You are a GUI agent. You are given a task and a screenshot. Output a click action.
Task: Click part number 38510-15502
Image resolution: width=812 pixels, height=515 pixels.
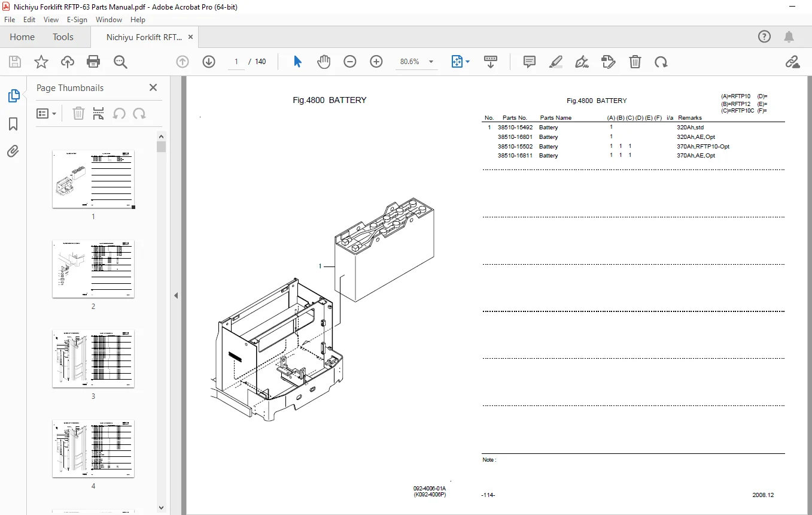[515, 147]
